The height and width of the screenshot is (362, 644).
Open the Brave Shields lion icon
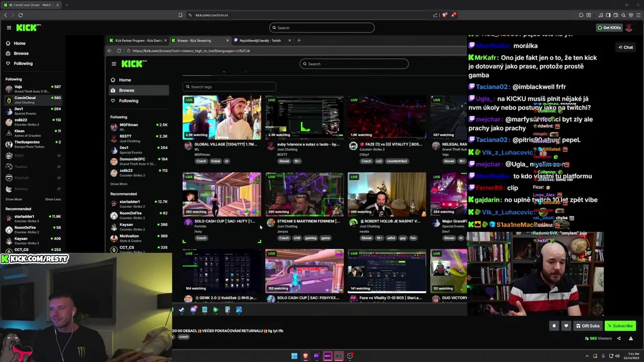(444, 15)
